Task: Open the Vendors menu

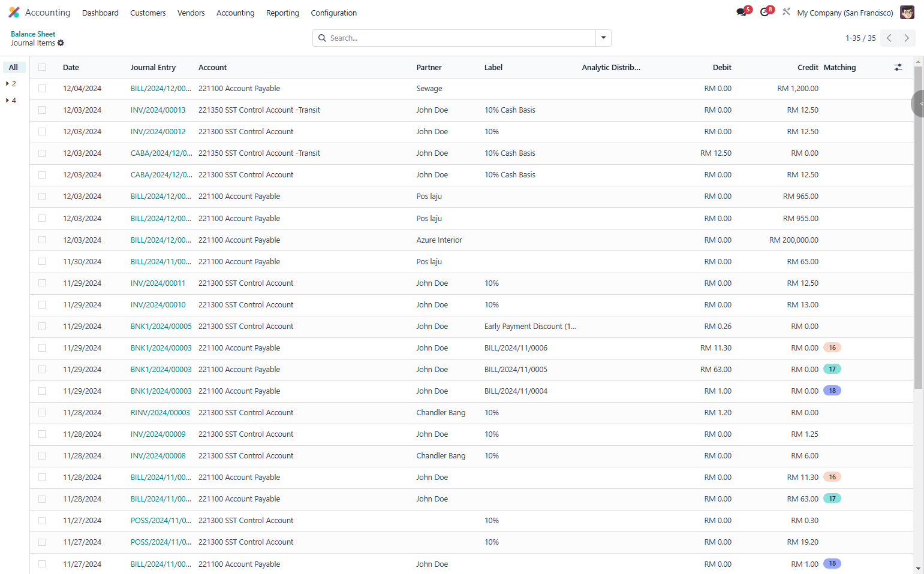Action: (x=191, y=13)
